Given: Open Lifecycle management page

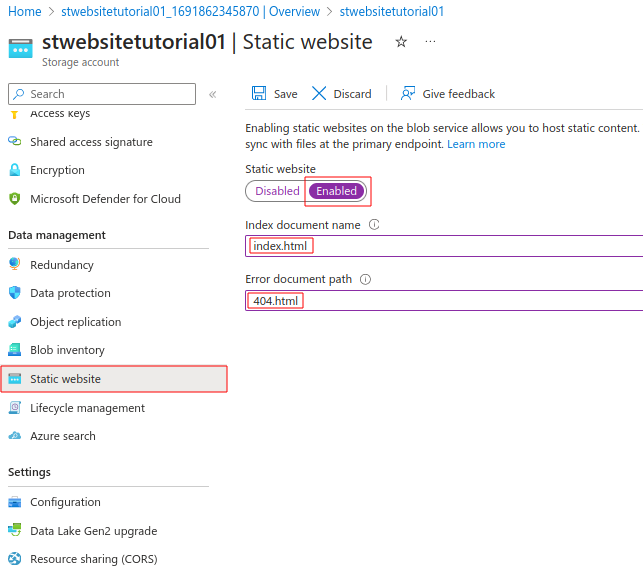Looking at the screenshot, I should tap(87, 408).
